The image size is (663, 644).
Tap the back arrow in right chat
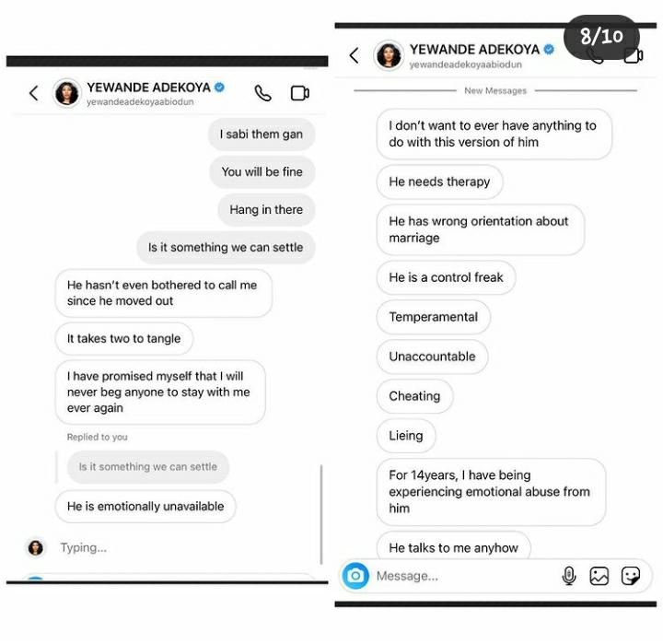click(355, 55)
